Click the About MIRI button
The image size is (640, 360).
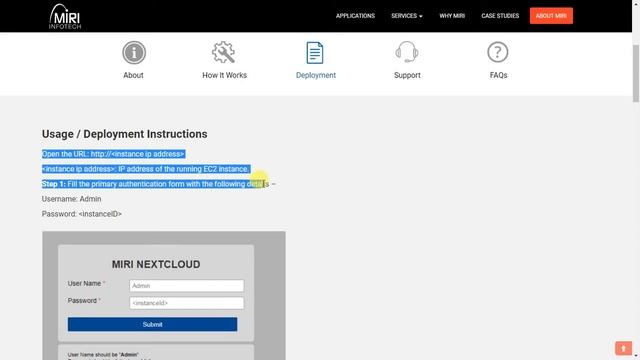pyautogui.click(x=551, y=16)
